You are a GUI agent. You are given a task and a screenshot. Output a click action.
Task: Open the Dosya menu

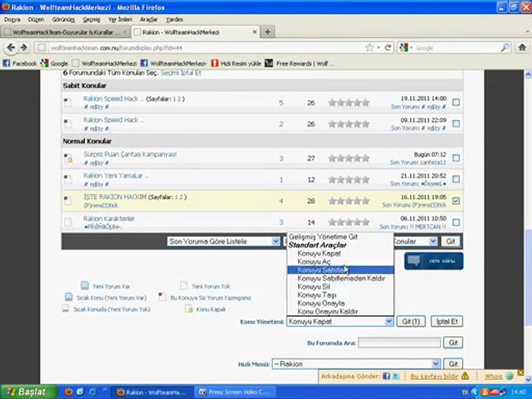coord(12,19)
